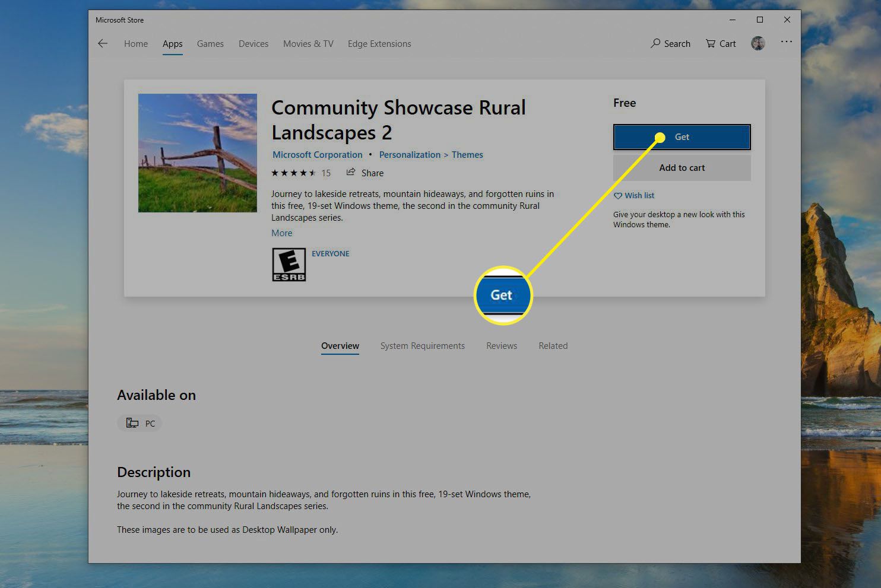Open the Edge Extensions tab
The width and height of the screenshot is (881, 588).
point(379,44)
